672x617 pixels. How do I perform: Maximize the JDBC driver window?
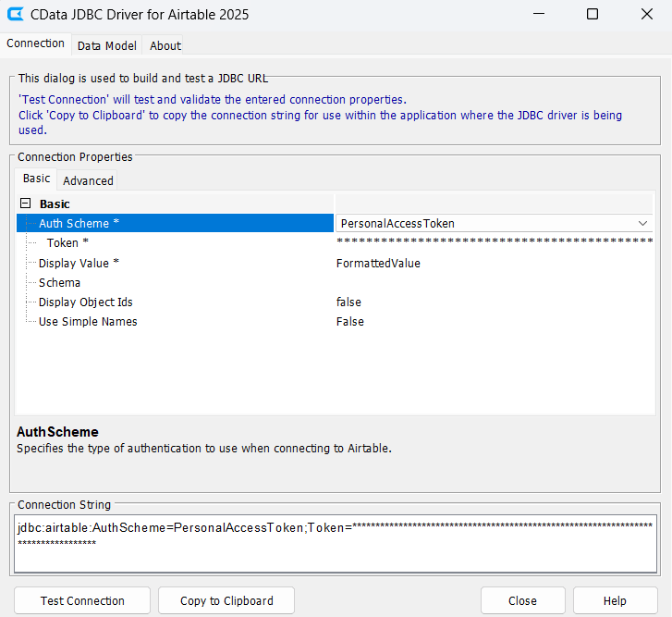coord(593,15)
